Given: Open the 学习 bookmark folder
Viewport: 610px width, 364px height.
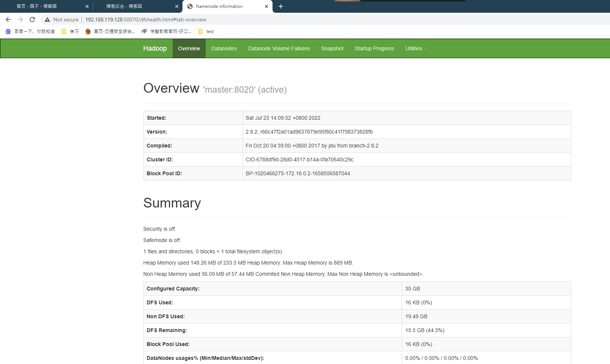Looking at the screenshot, I should point(70,32).
